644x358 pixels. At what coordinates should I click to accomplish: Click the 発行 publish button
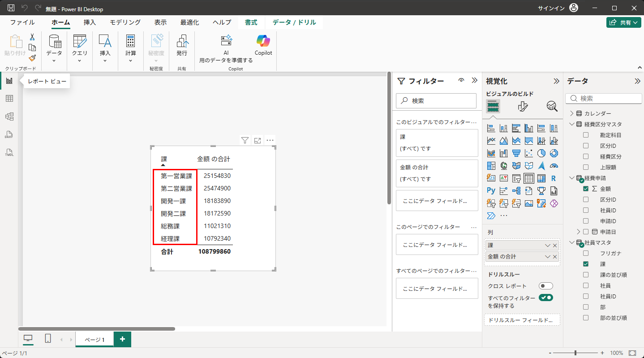182,45
